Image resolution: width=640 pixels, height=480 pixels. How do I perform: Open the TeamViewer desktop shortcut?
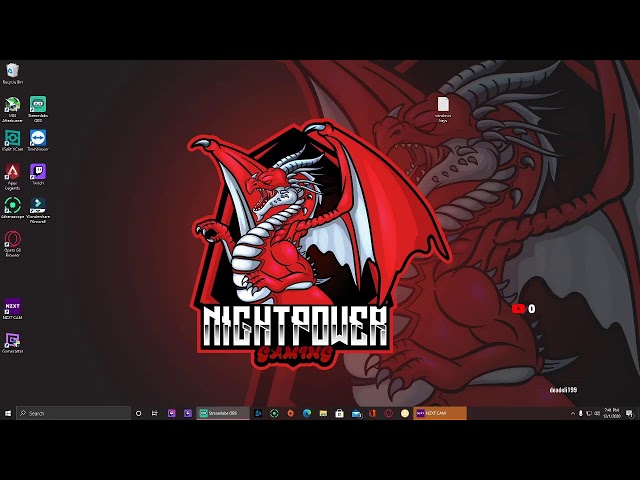pyautogui.click(x=38, y=141)
